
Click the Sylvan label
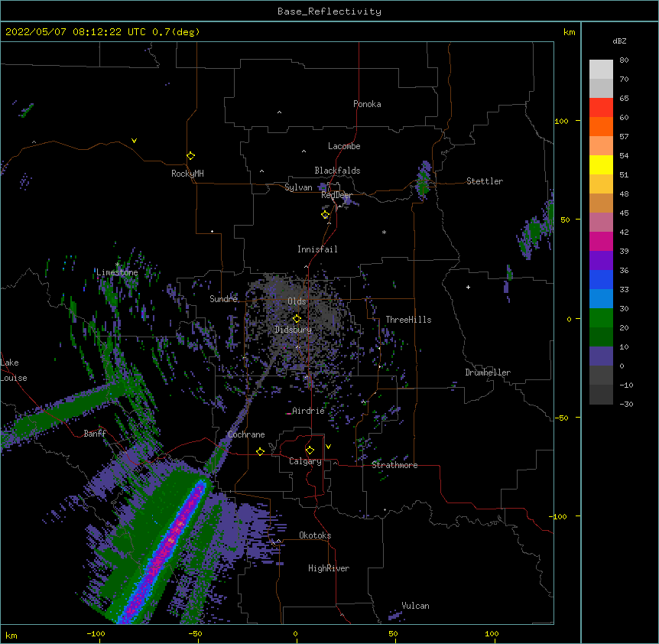pyautogui.click(x=298, y=187)
